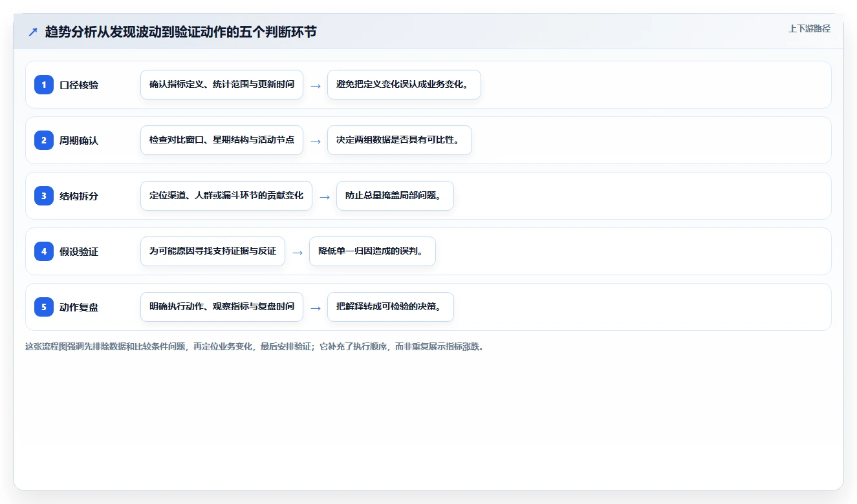Click the step 5 number badge
Image resolution: width=857 pixels, height=504 pixels.
tap(44, 307)
